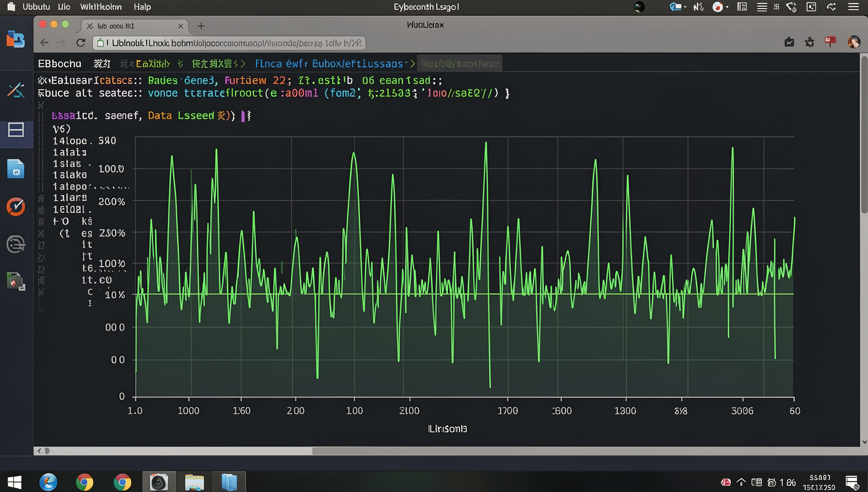
Task: Launch the blue Internet Explorer taskbar icon
Action: tap(48, 482)
